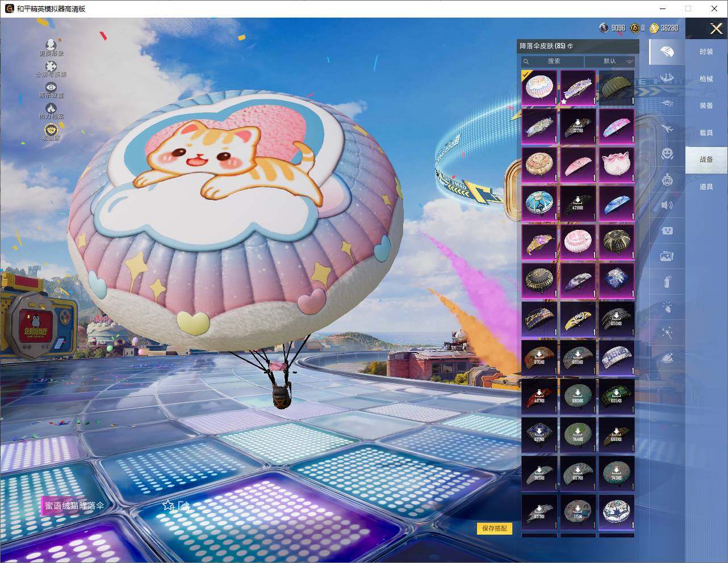This screenshot has height=563, width=728.
Task: Select the robot companion category icon
Action: point(667,179)
